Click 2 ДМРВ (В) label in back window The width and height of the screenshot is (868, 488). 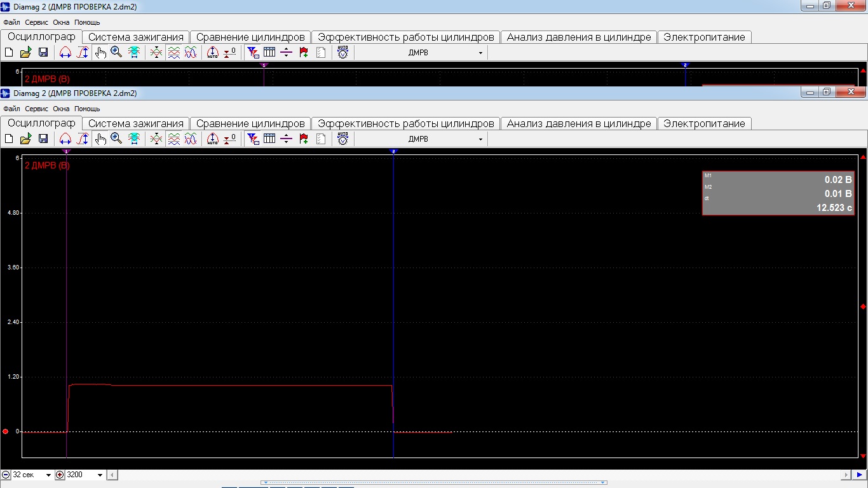[47, 79]
